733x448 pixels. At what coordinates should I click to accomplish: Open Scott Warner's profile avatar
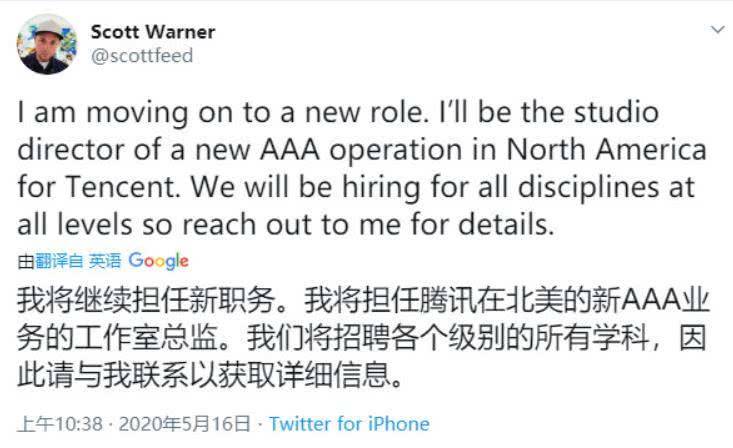pos(46,44)
